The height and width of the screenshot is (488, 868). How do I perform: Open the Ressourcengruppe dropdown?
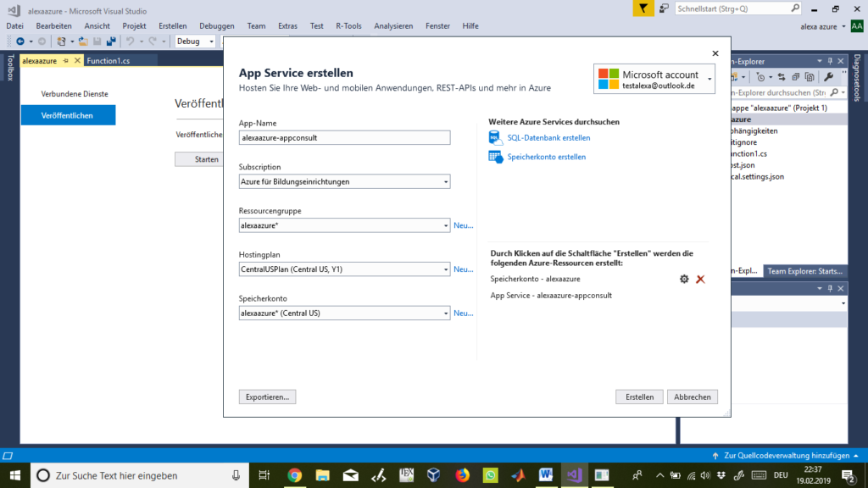click(x=446, y=225)
